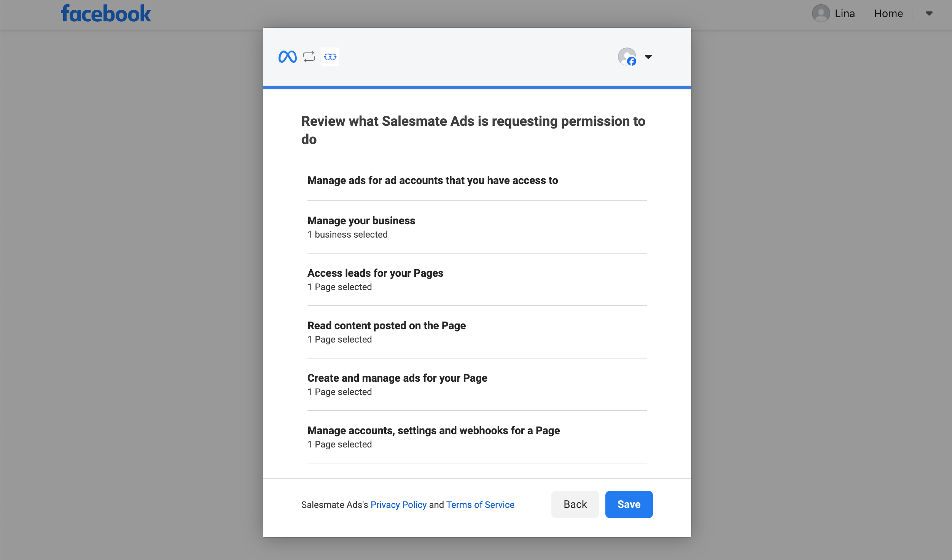Viewport: 952px width, 560px height.
Task: Click '1 Page selected' under Access leads
Action: coord(339,287)
